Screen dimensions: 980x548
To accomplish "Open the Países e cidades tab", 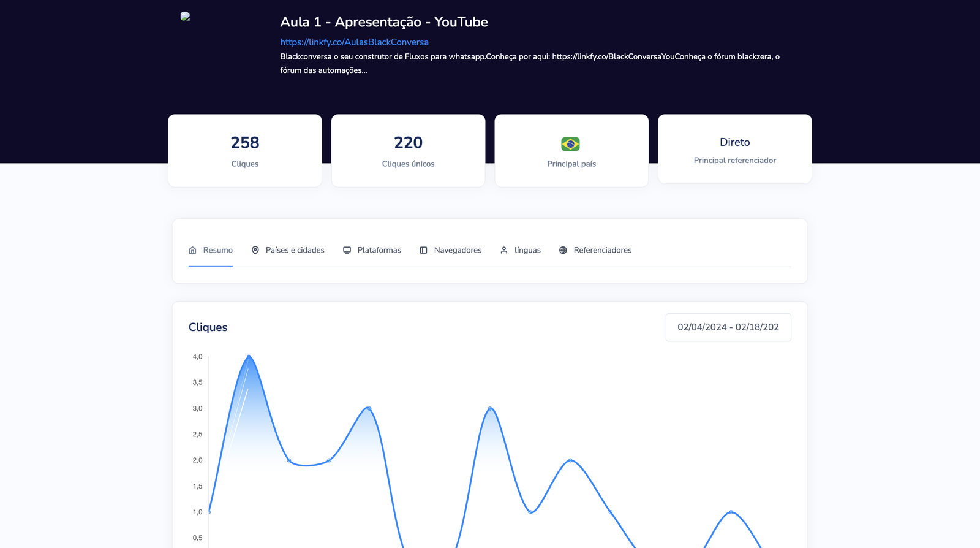I will pyautogui.click(x=288, y=250).
